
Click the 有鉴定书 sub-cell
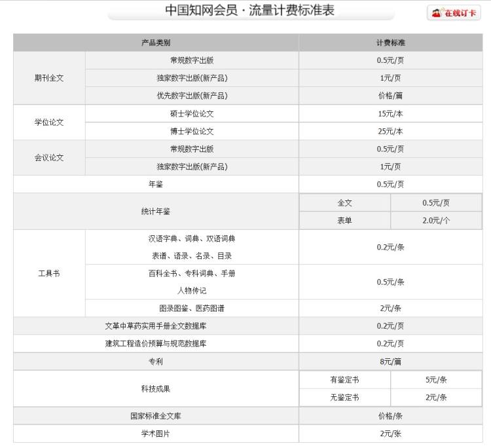345,380
